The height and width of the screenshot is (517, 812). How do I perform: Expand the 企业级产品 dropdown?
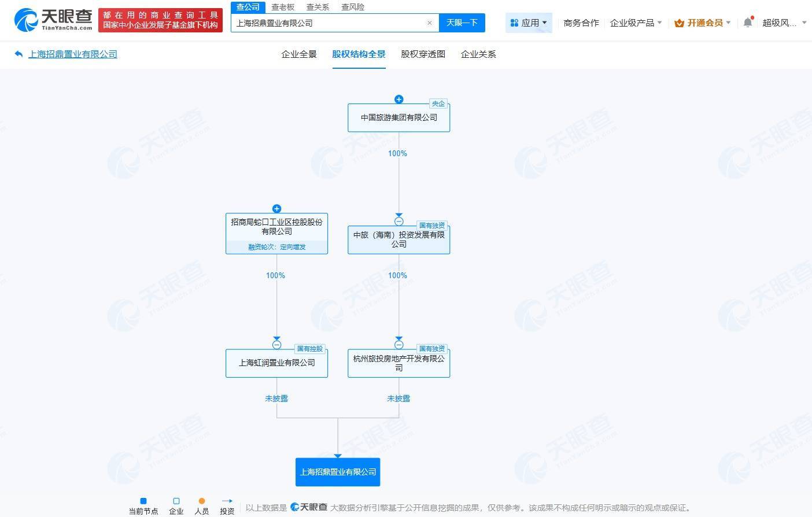[x=636, y=23]
